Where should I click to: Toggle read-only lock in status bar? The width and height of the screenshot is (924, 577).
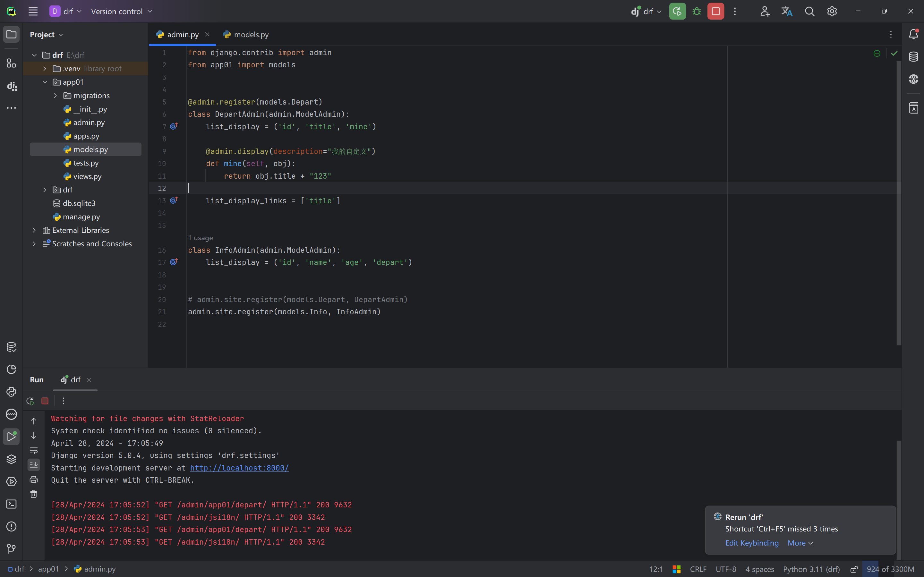coord(854,569)
